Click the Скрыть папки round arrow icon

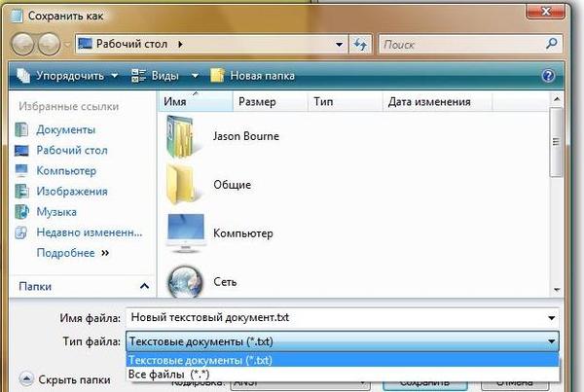coord(26,379)
